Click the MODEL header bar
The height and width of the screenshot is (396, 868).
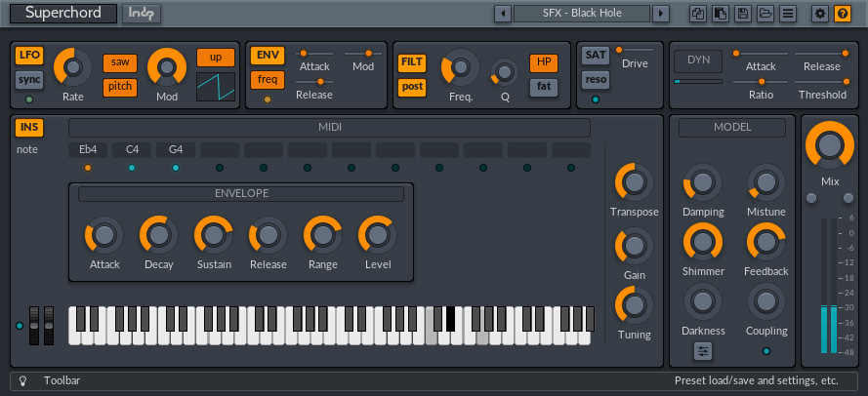point(732,127)
